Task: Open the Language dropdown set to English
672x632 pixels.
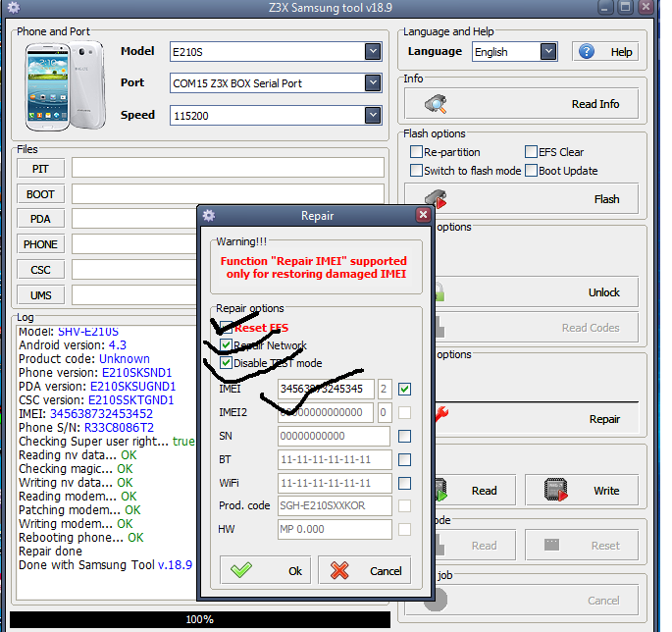Action: click(548, 52)
